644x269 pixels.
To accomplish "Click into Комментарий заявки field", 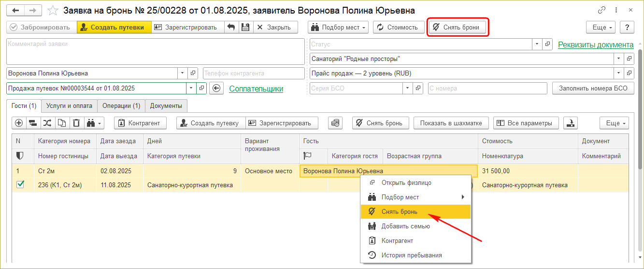I will point(156,51).
